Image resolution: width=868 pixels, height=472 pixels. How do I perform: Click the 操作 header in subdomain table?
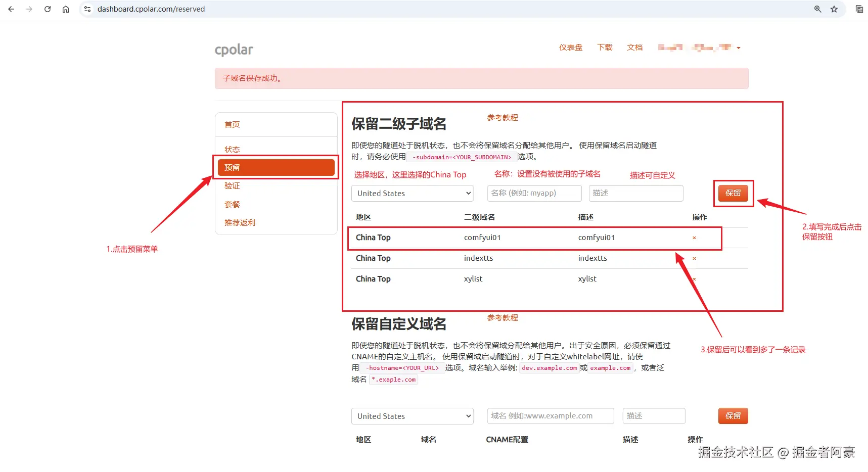(700, 217)
